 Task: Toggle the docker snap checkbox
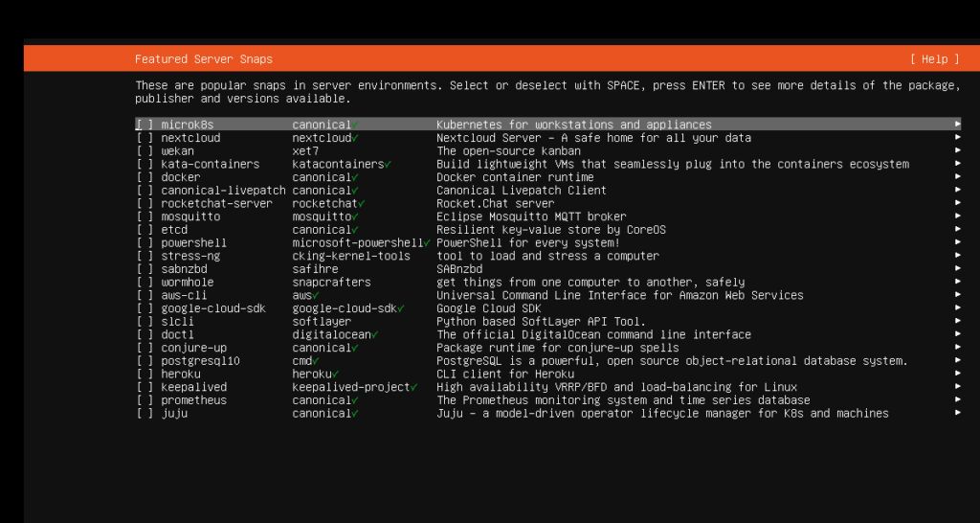point(145,177)
